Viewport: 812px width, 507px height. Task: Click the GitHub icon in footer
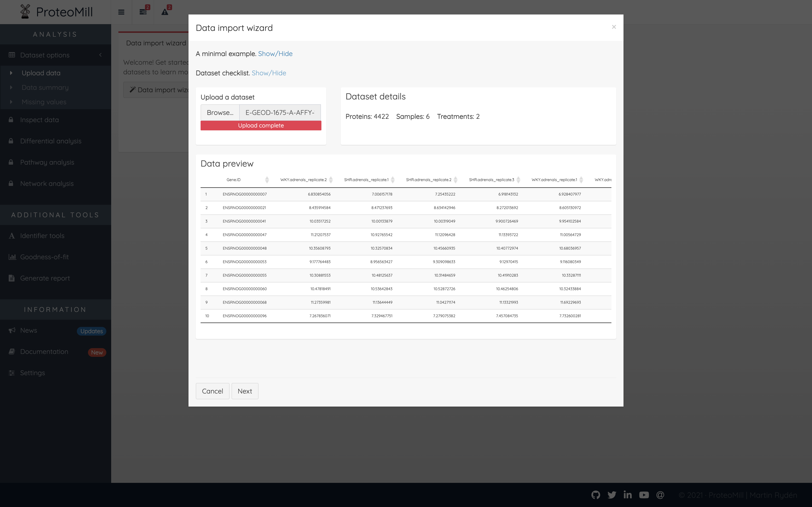coord(595,495)
